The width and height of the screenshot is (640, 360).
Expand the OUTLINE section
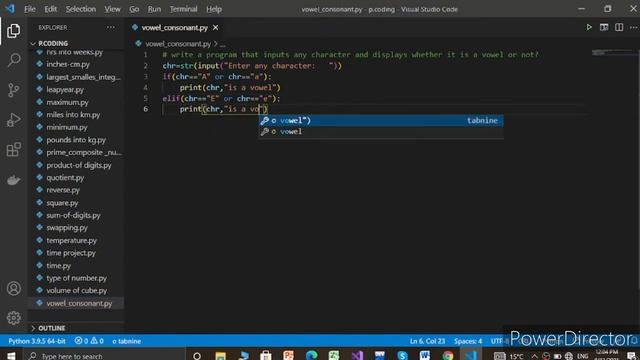click(x=51, y=328)
